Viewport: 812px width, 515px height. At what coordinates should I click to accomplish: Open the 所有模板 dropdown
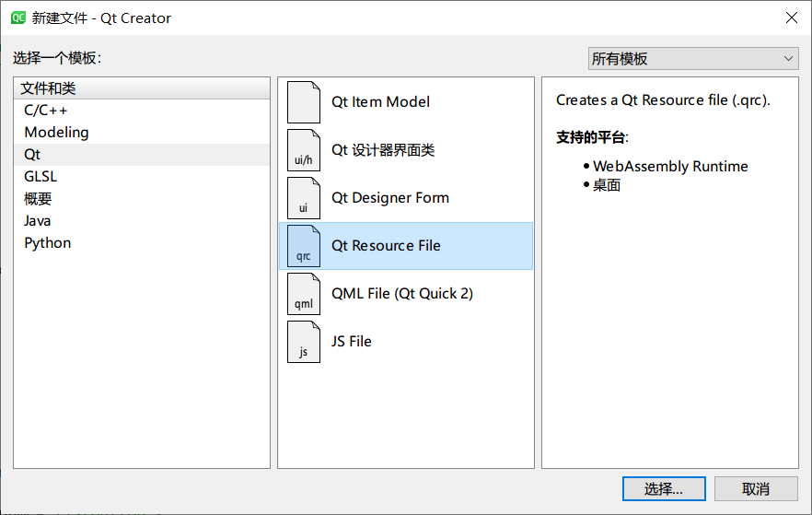click(693, 59)
